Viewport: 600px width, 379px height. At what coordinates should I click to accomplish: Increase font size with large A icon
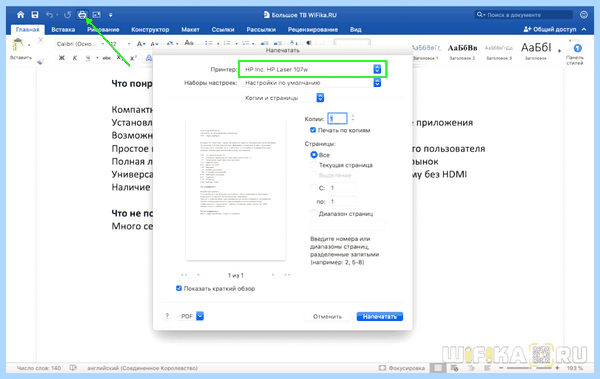pyautogui.click(x=140, y=44)
